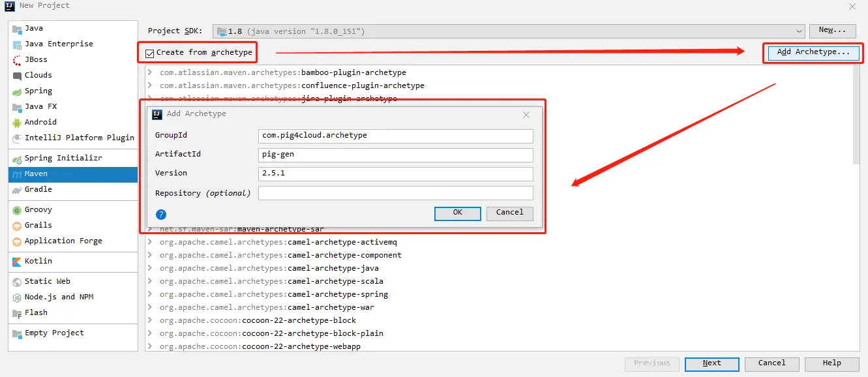
Task: Select Kotlin label in the sidebar
Action: (x=38, y=262)
